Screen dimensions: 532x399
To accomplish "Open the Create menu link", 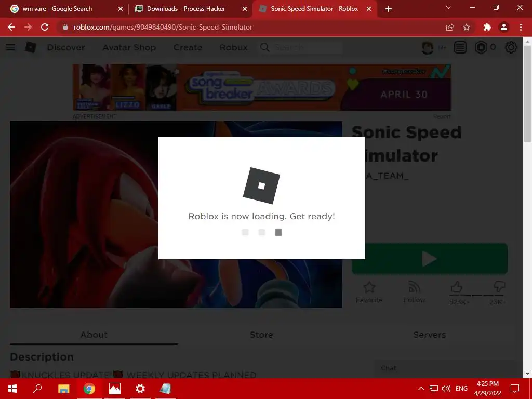I will pos(188,47).
